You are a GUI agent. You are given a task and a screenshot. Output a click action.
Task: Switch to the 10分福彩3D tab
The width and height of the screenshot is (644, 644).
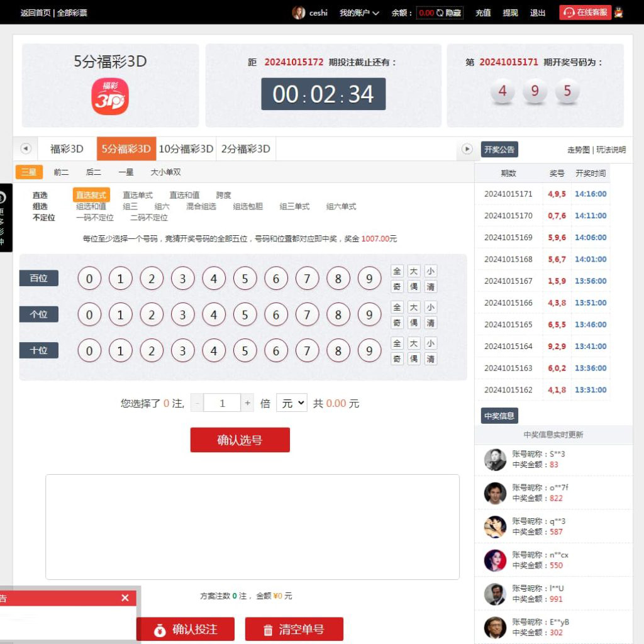point(186,149)
